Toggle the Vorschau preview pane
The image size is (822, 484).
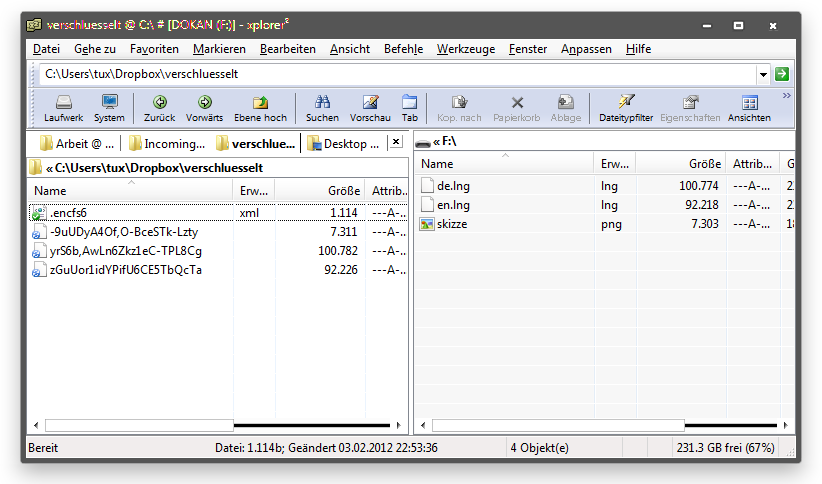click(370, 107)
